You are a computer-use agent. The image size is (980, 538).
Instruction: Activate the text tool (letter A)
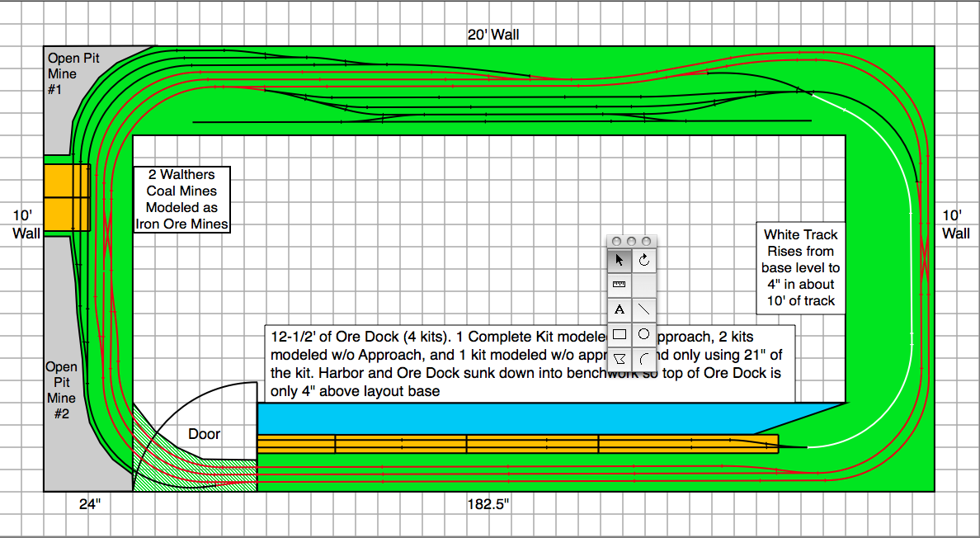pos(620,310)
